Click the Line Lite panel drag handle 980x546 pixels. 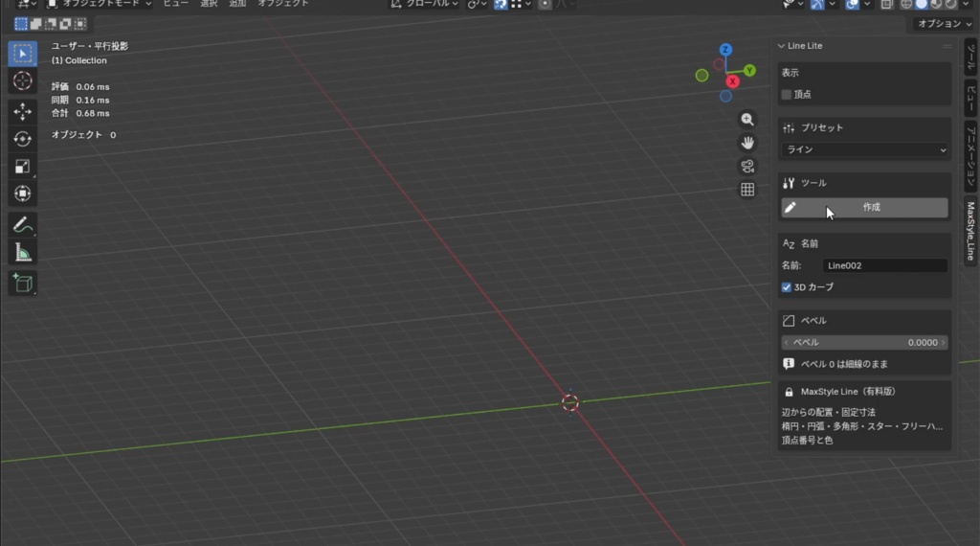[947, 46]
